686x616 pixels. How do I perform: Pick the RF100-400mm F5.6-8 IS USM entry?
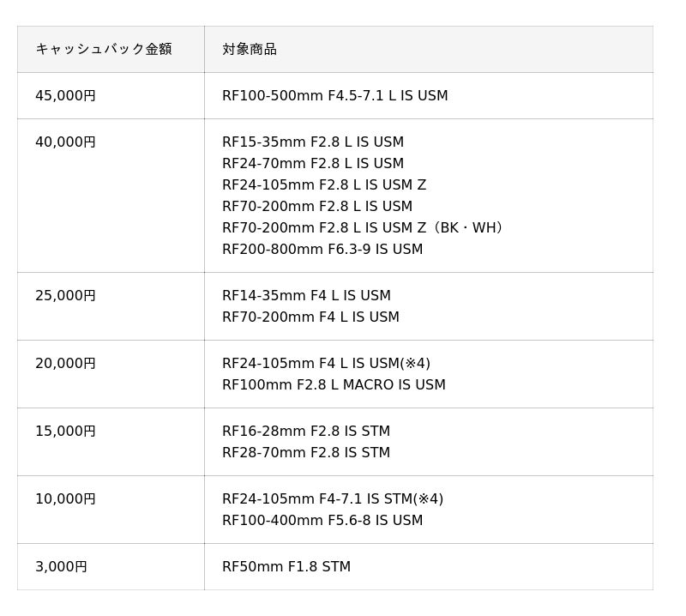[322, 521]
